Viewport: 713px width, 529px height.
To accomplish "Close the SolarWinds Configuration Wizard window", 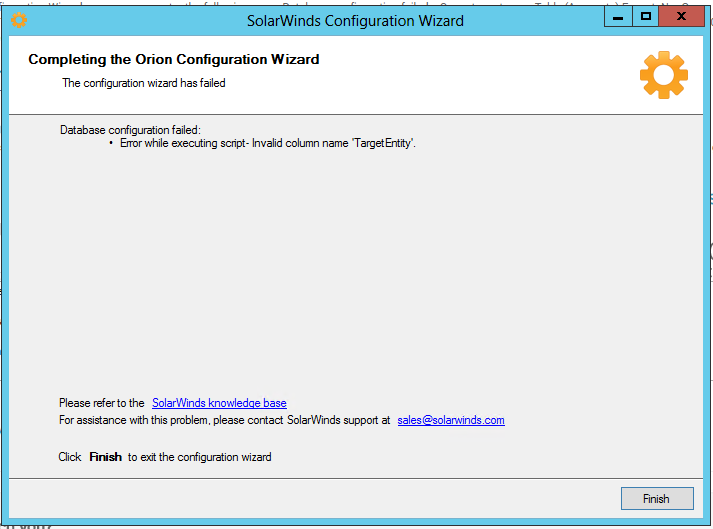I will pyautogui.click(x=681, y=17).
